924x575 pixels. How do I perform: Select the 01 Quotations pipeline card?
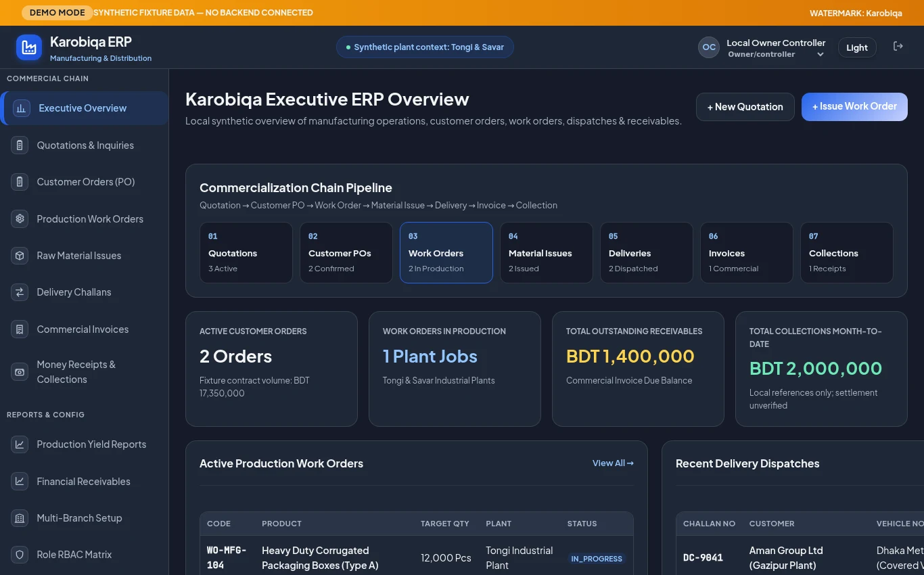(x=246, y=252)
